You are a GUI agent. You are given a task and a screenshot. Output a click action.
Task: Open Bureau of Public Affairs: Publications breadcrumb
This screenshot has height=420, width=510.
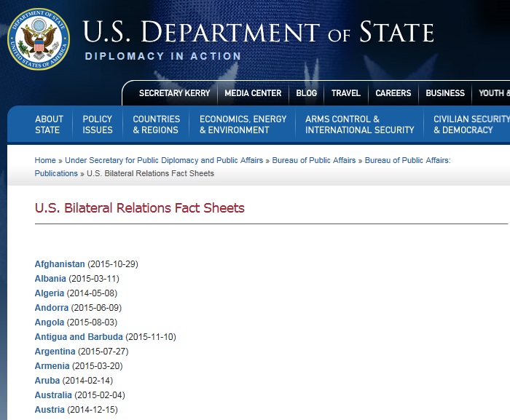pyautogui.click(x=243, y=167)
